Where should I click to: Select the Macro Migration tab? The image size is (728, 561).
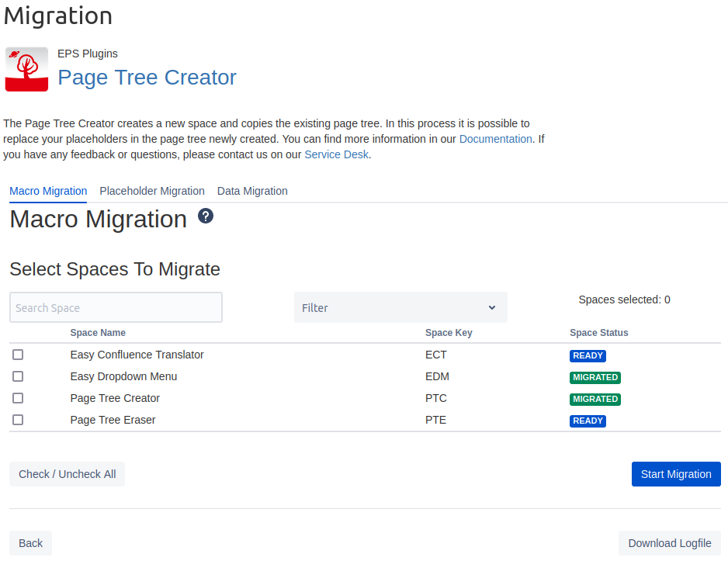48,191
